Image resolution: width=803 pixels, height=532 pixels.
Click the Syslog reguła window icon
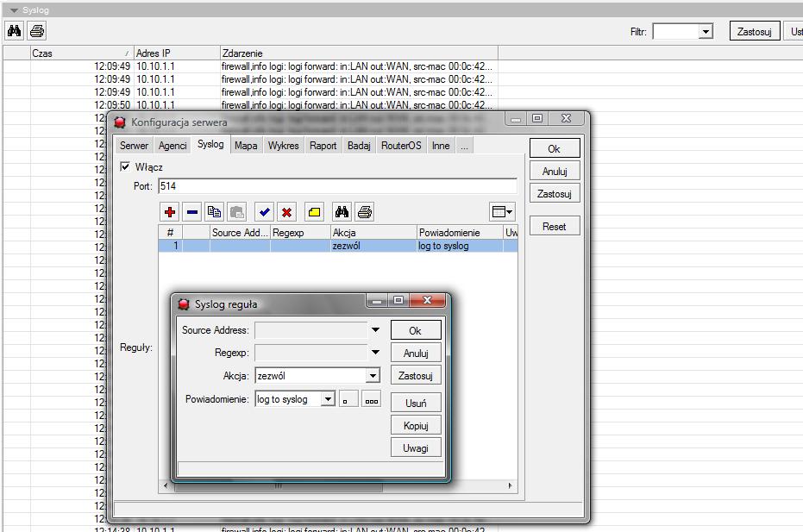184,304
